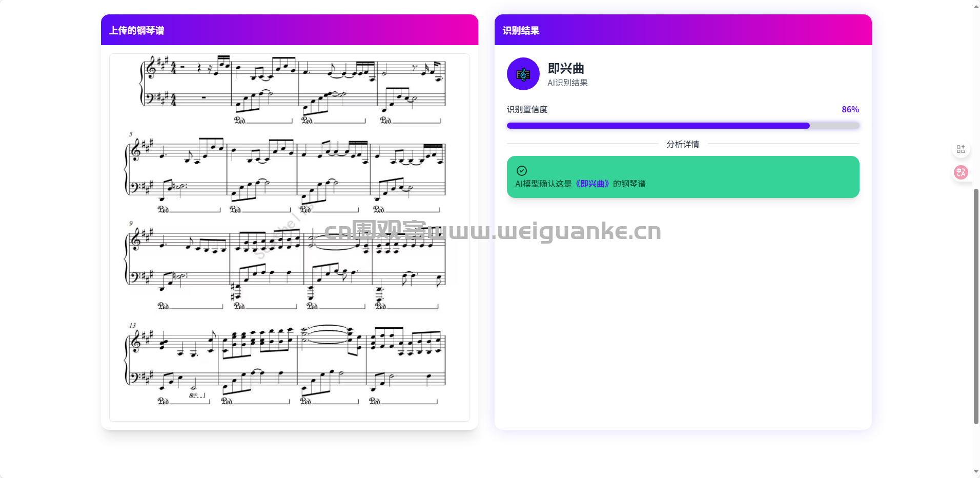The image size is (980, 478).
Task: Open the grid-plus extension icon on the right edge
Action: point(961,149)
